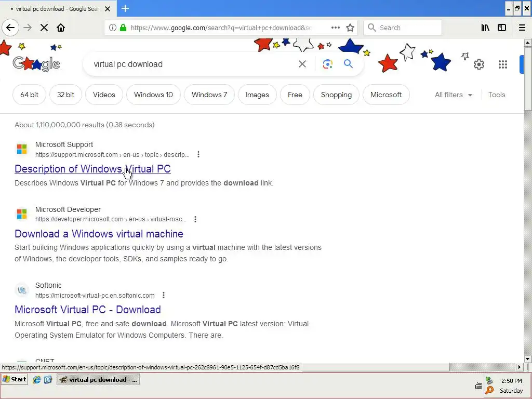Filter results by 64 bit chip

[29, 95]
